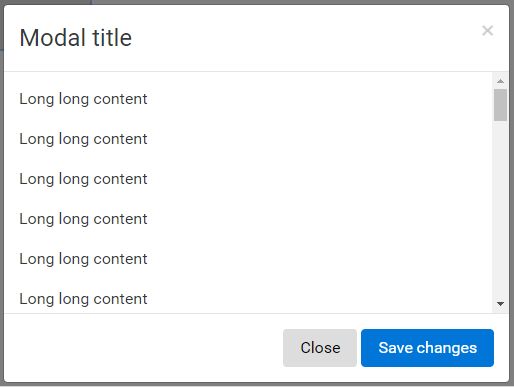Click the gray scrollbar thumb
The image size is (514, 387).
(500, 105)
